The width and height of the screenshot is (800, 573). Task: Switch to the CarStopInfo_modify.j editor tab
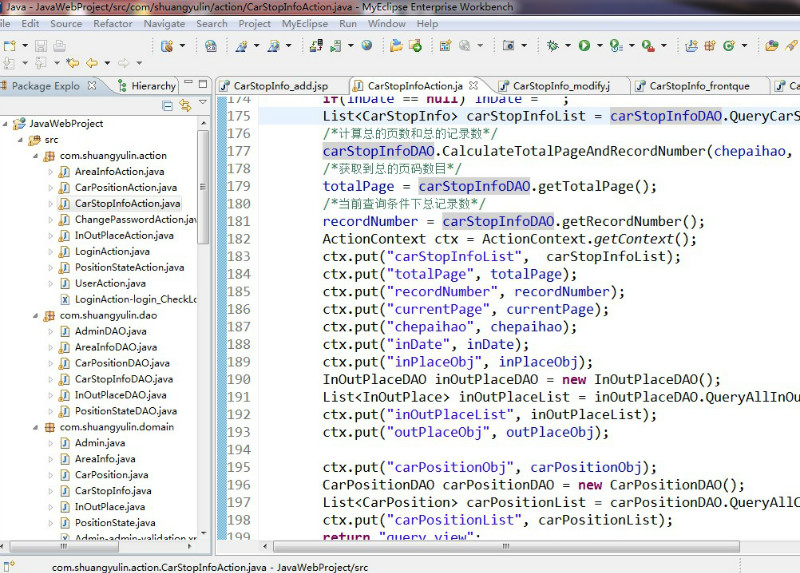coord(560,86)
